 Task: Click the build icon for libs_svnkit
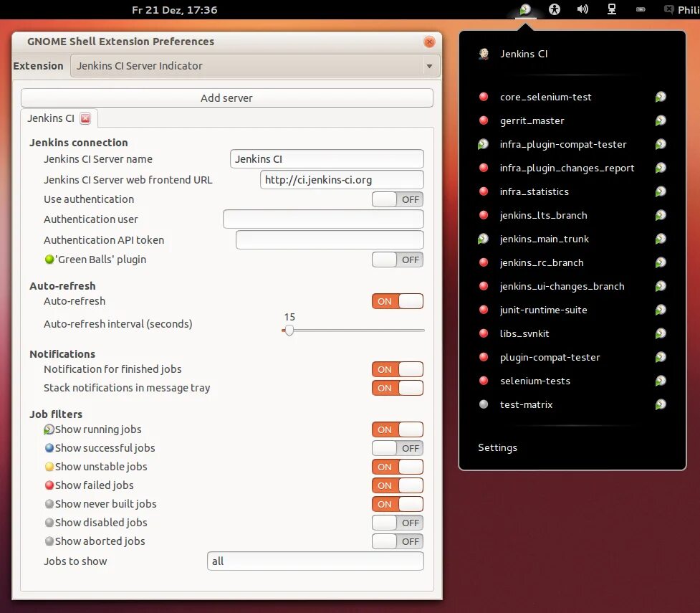click(661, 334)
